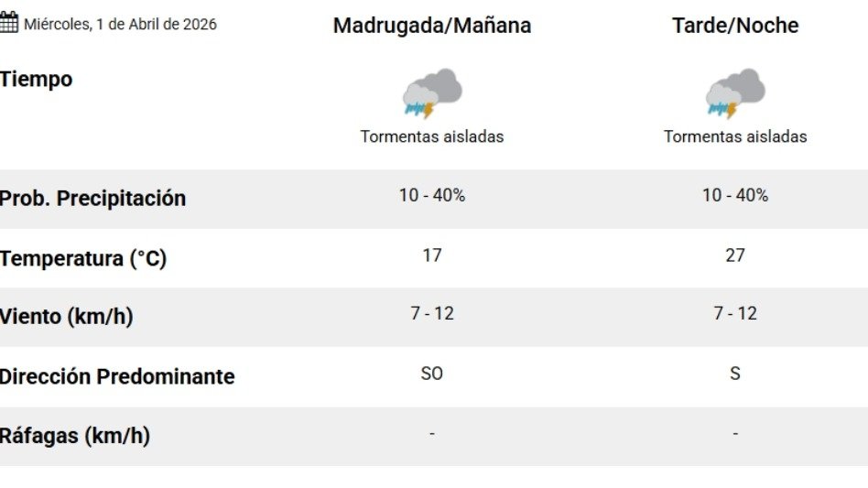Select the Ráfagas (km/h) row label
868x488 pixels.
[75, 436]
